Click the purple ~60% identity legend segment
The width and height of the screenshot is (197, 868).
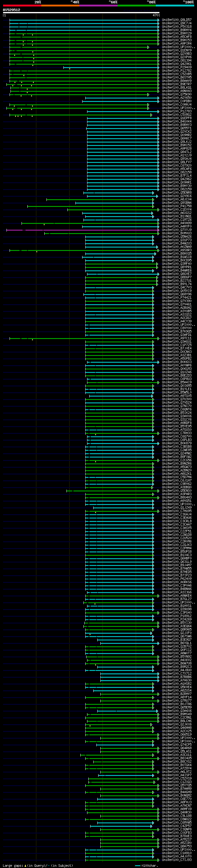pyautogui.click(x=99, y=6)
